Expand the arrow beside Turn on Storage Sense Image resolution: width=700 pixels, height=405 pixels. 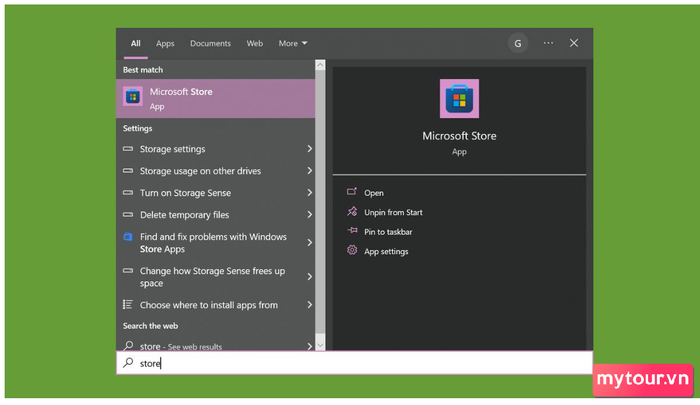309,193
